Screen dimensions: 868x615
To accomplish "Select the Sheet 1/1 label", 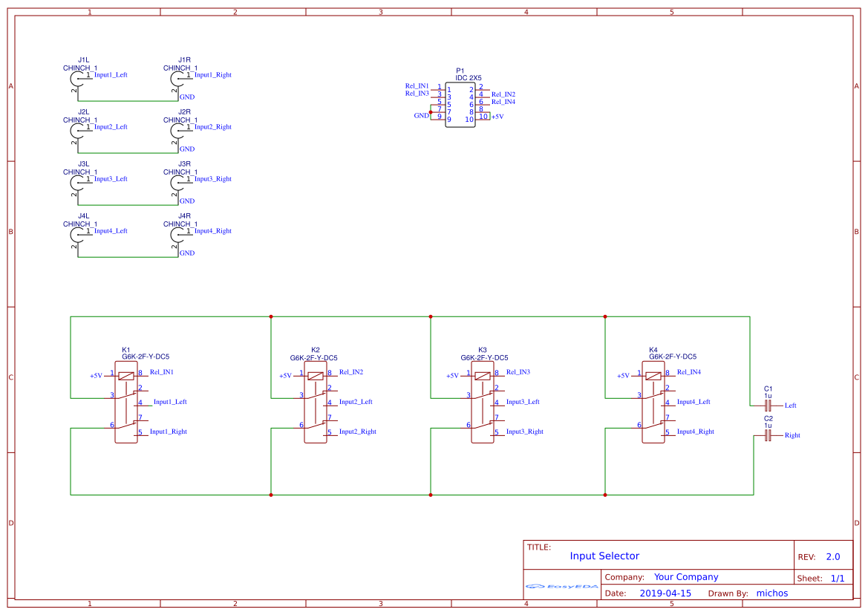I will click(824, 577).
